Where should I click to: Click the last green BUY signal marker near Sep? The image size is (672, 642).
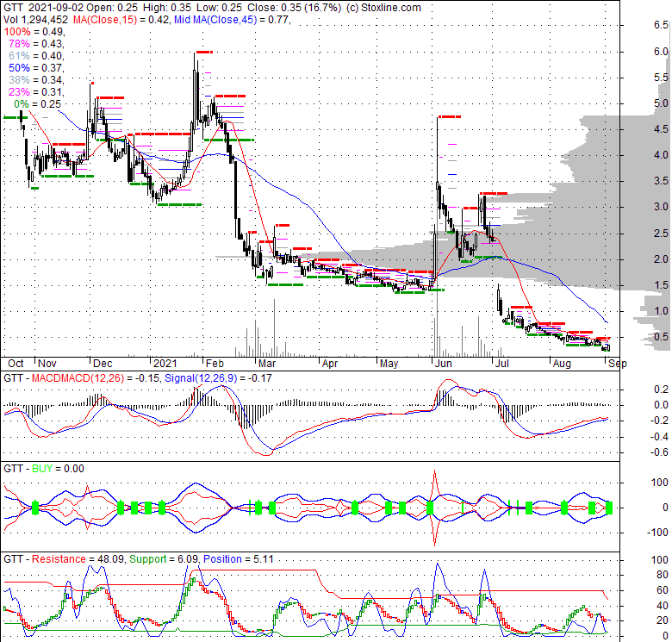coord(609,508)
